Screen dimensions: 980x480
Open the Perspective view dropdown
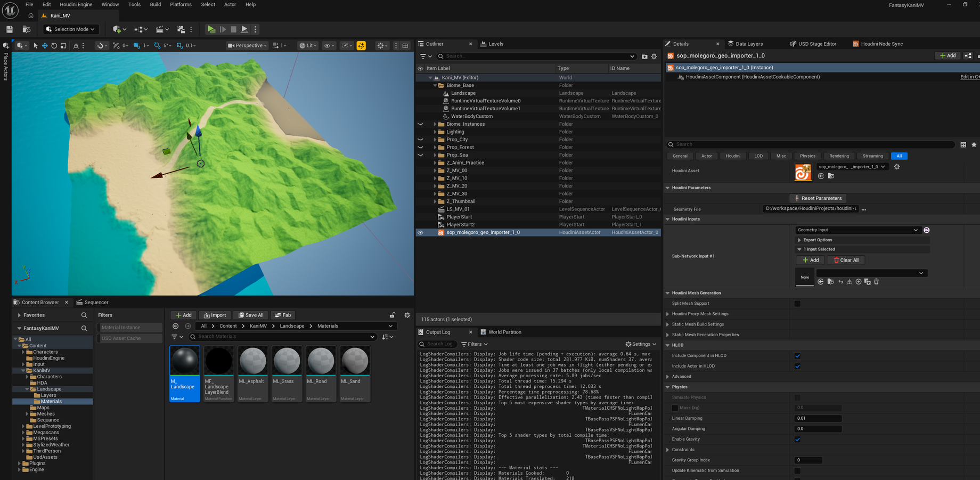[248, 46]
